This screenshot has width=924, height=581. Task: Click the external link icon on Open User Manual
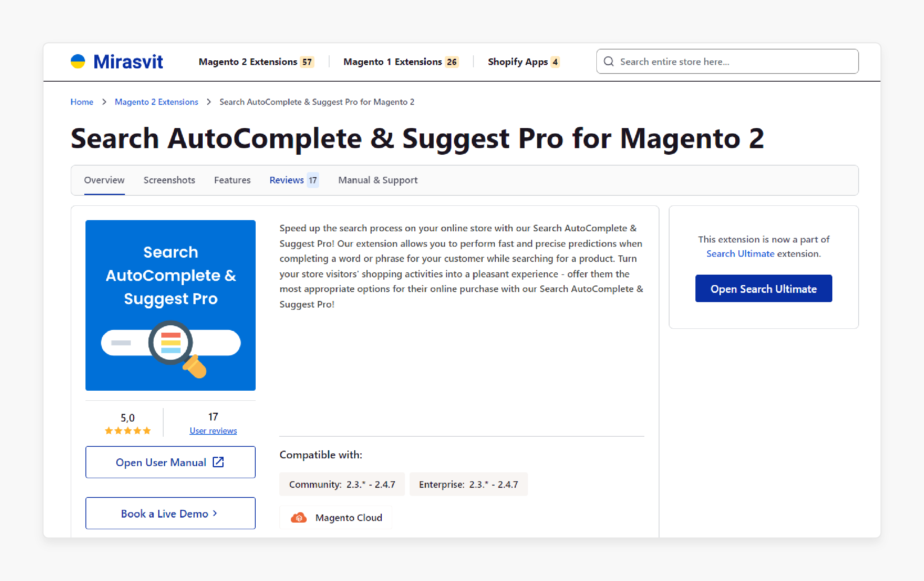[x=219, y=462]
